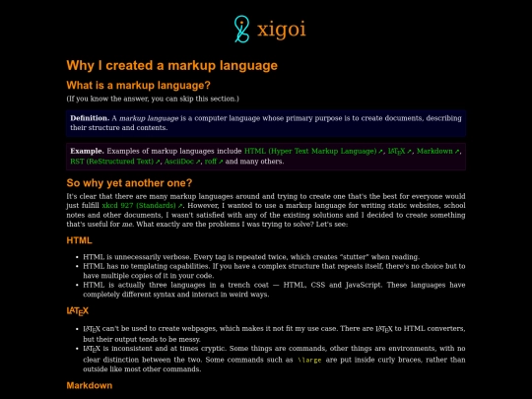Click the "Definition." bold label
Screen dimensions: 532x399
[90, 118]
